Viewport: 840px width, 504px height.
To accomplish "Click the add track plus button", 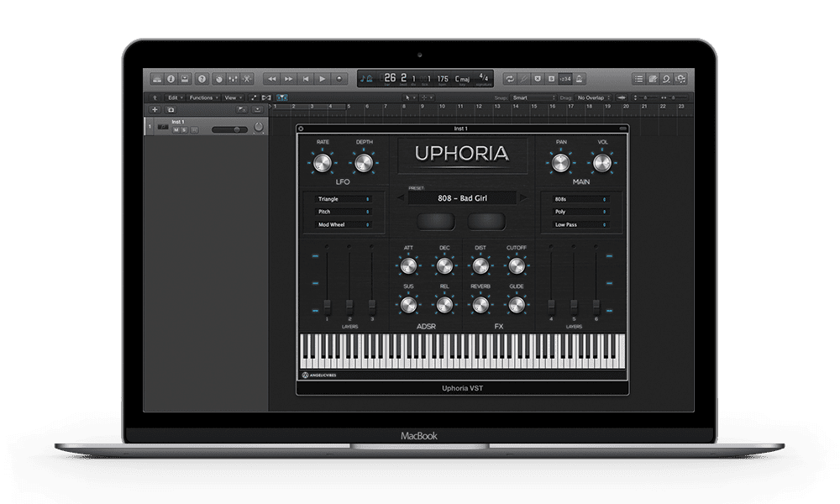I will (x=155, y=109).
